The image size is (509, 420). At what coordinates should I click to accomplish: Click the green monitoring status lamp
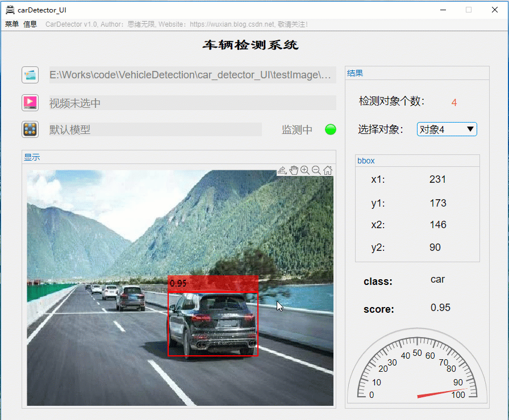point(331,129)
